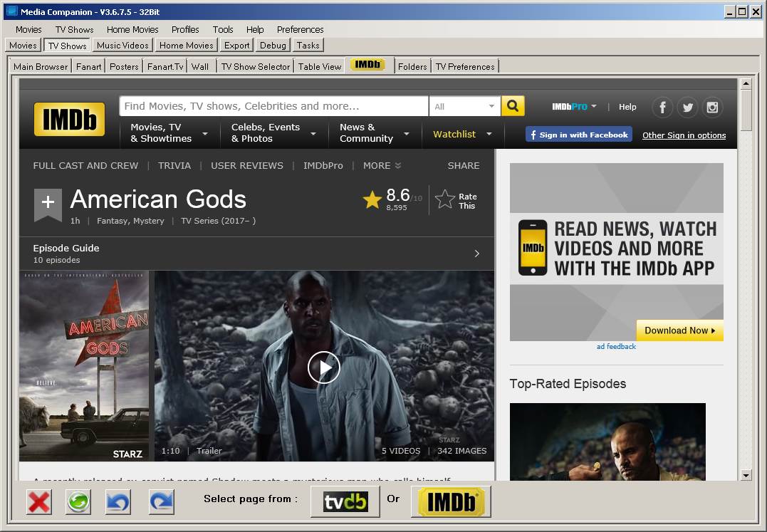Open the Preferences menu
This screenshot has height=532, width=767.
pos(300,29)
